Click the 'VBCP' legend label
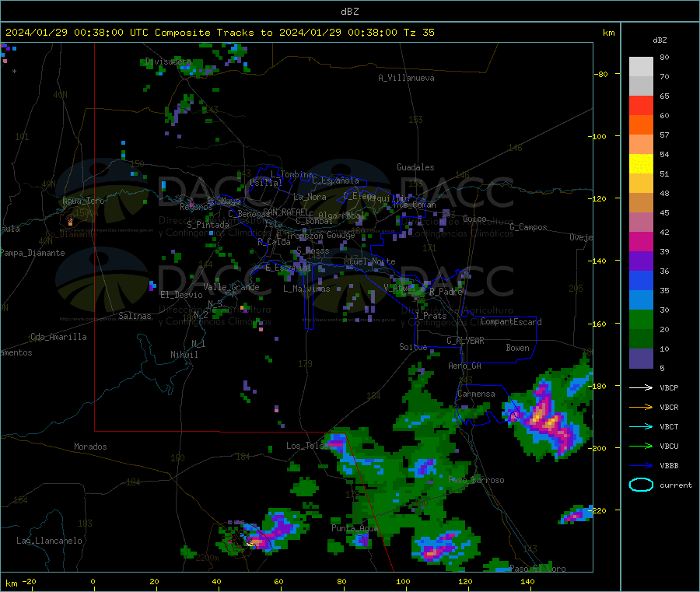Viewport: 700px width, 592px height. (669, 388)
